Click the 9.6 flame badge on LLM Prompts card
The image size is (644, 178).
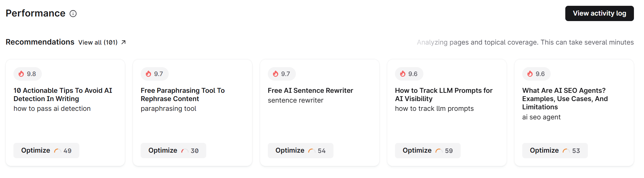[409, 74]
